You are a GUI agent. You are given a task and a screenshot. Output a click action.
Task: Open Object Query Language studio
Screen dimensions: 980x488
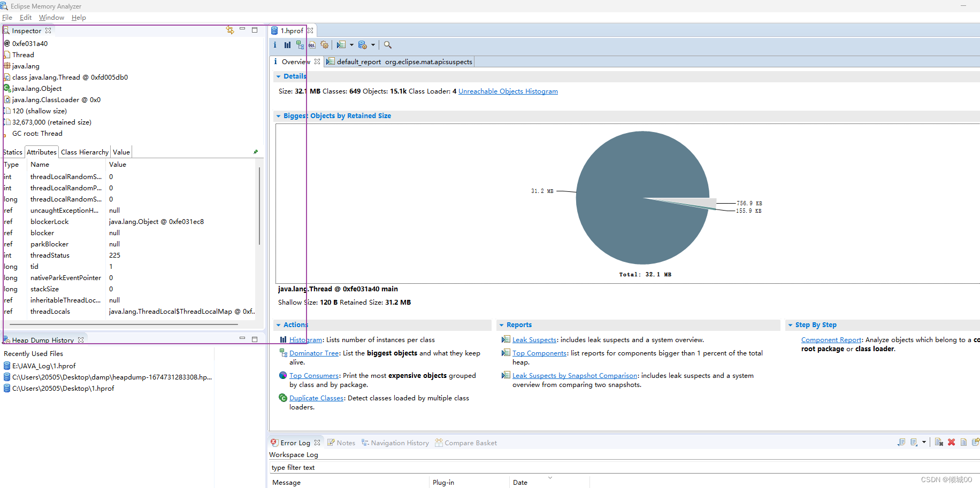(x=312, y=45)
